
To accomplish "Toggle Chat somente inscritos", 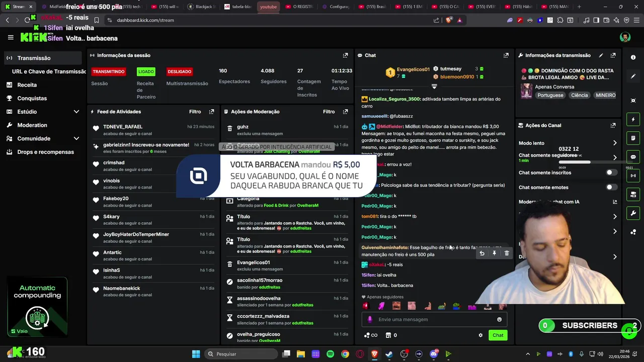I will point(611,172).
